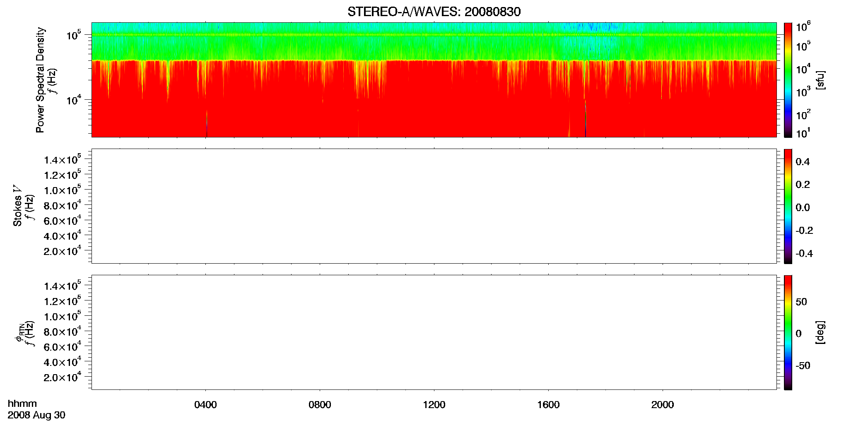Click the Stokes color bar 0.4 value
Viewport: 868px width, 447px height.
pyautogui.click(x=802, y=162)
